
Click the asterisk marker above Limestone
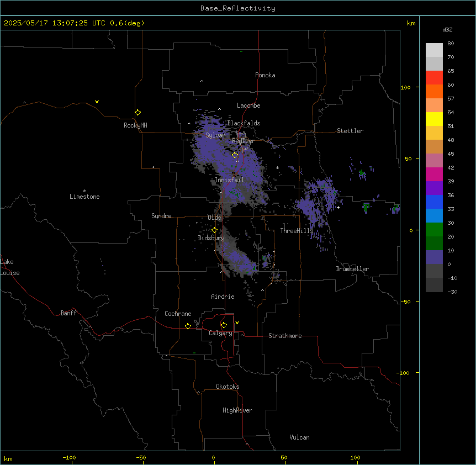click(84, 191)
